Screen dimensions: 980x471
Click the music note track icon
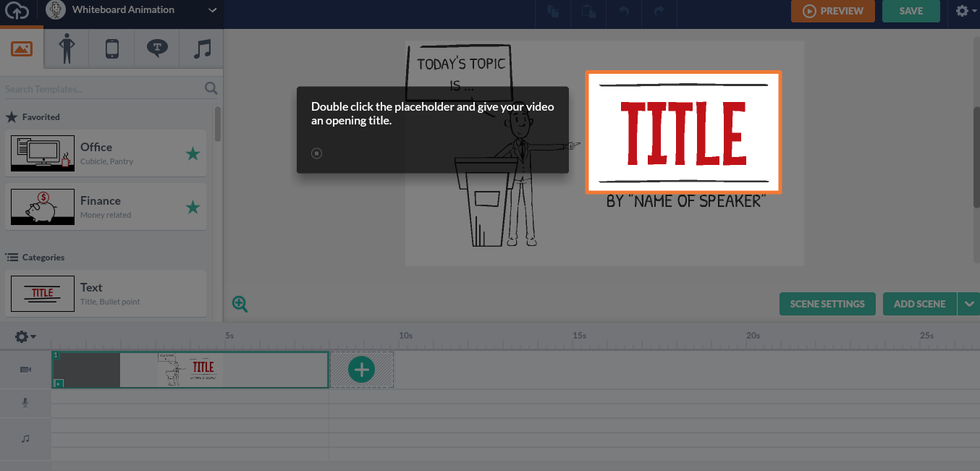click(x=25, y=438)
